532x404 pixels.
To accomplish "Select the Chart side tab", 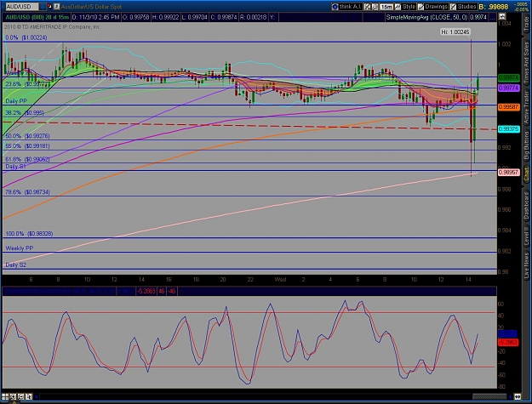I will tap(526, 174).
